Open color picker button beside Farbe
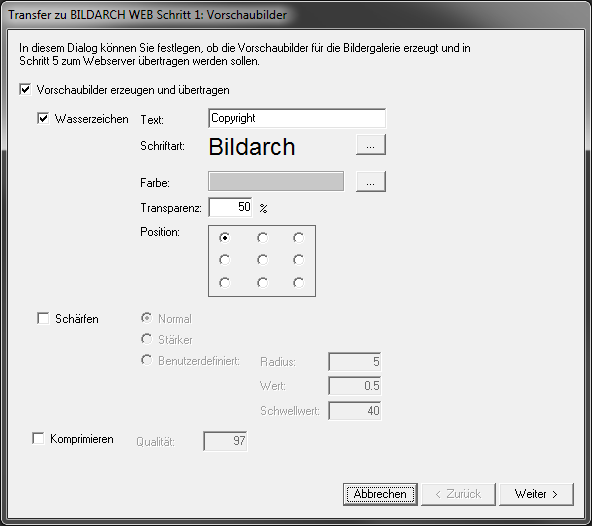Image resolution: width=592 pixels, height=526 pixels. [x=371, y=182]
